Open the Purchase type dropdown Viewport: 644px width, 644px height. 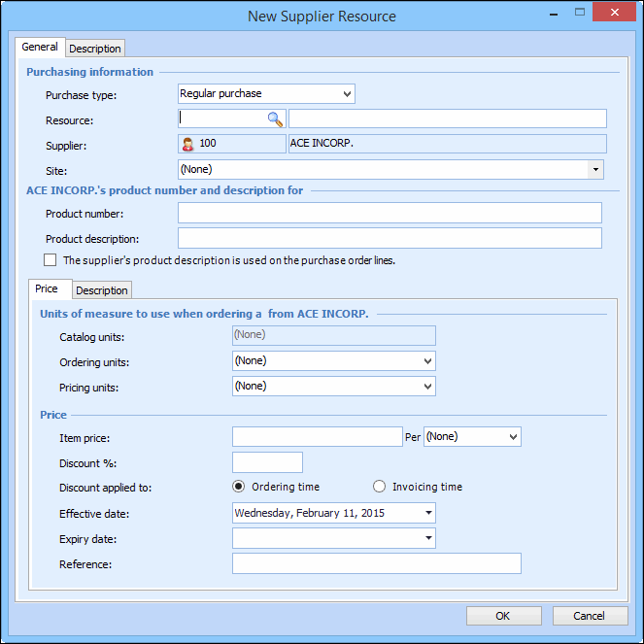point(347,94)
